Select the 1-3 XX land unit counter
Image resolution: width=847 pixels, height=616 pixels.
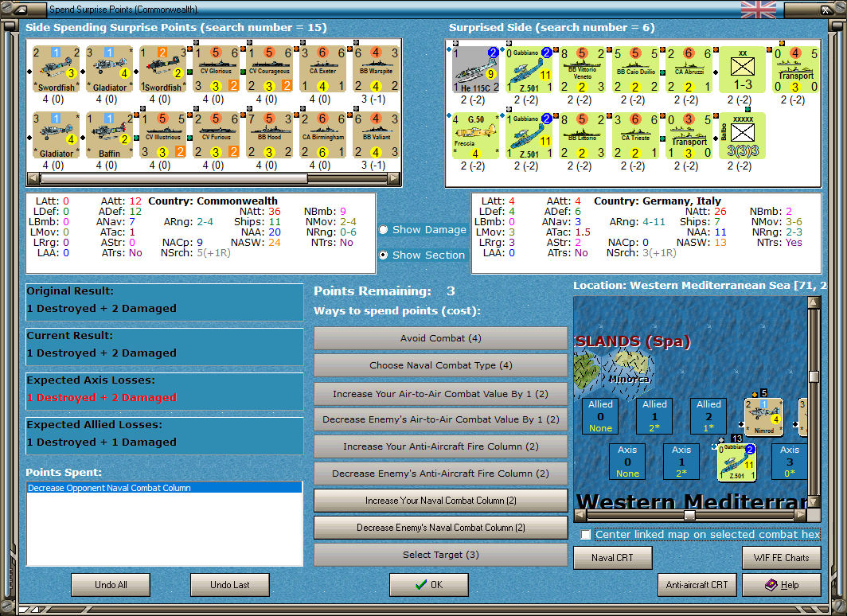pos(742,70)
